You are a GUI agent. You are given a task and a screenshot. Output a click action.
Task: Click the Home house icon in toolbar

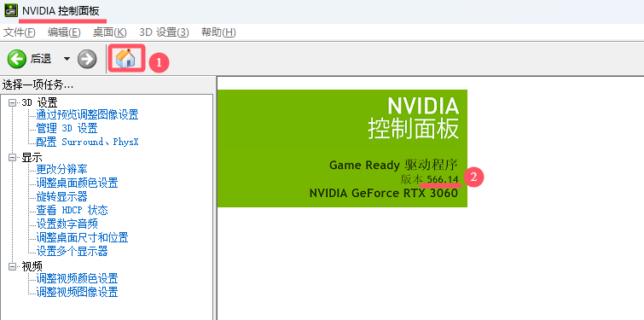(125, 58)
